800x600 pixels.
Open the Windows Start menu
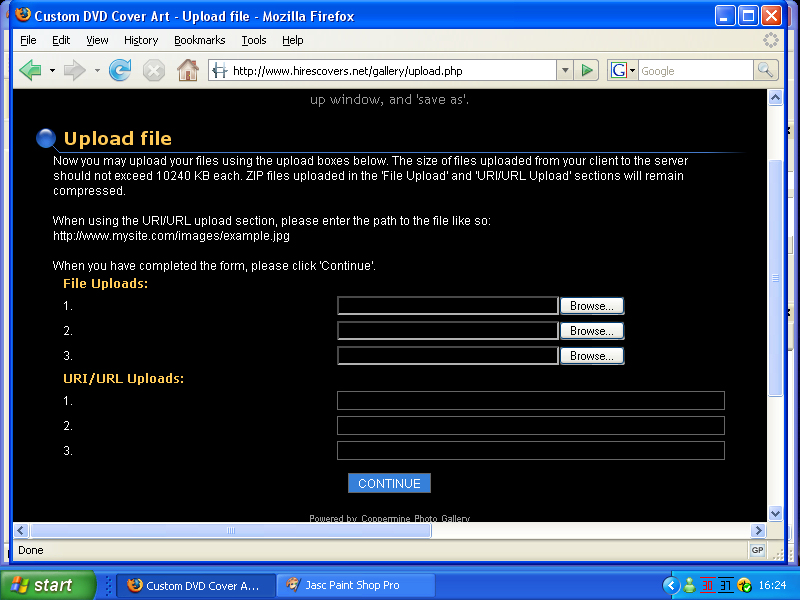48,586
